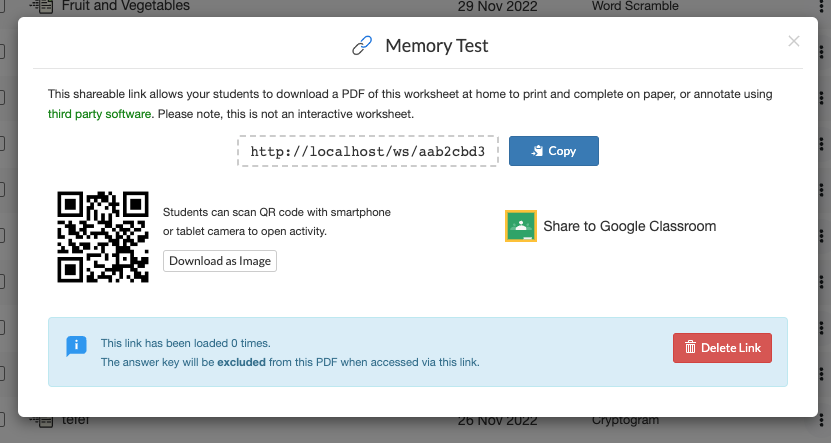Download the QR code as image

point(220,261)
